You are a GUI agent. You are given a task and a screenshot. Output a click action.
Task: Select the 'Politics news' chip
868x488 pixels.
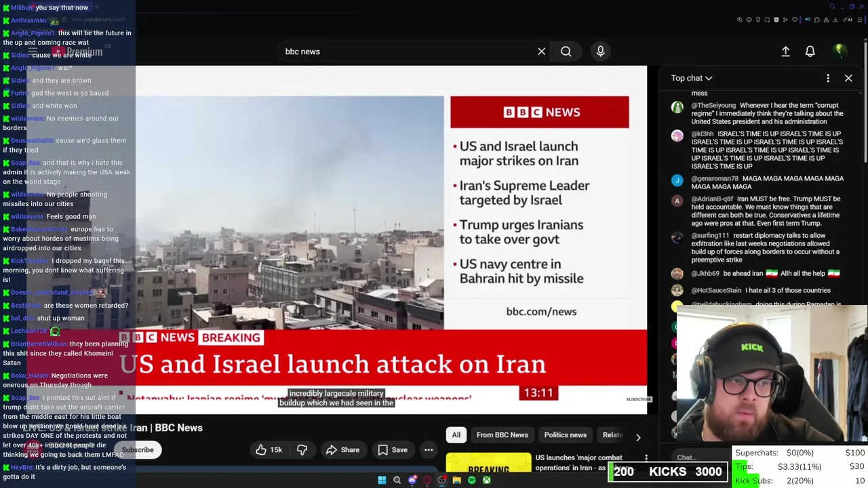click(x=565, y=435)
